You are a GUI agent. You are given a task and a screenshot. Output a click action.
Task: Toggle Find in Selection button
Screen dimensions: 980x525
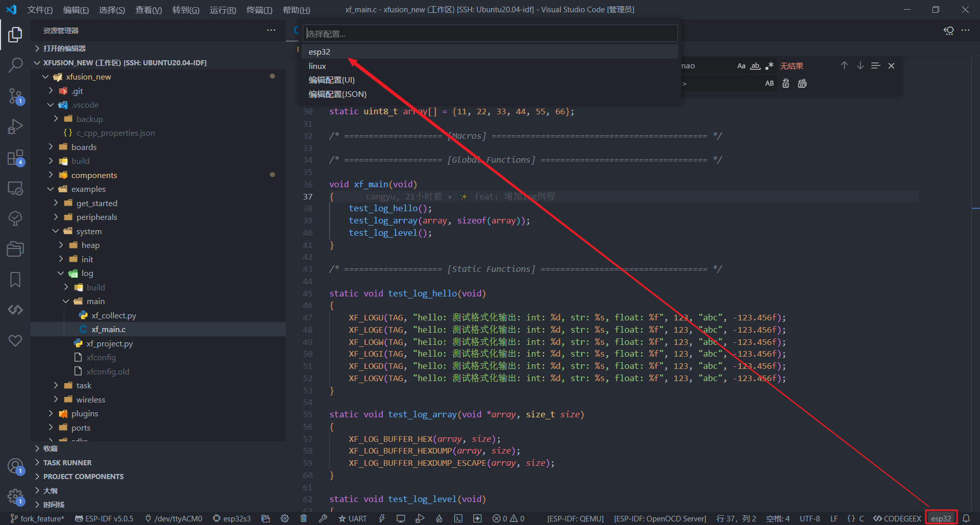pos(876,65)
